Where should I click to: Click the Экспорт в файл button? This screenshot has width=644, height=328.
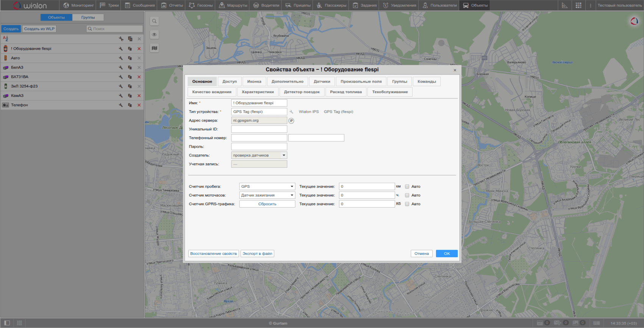click(x=257, y=254)
